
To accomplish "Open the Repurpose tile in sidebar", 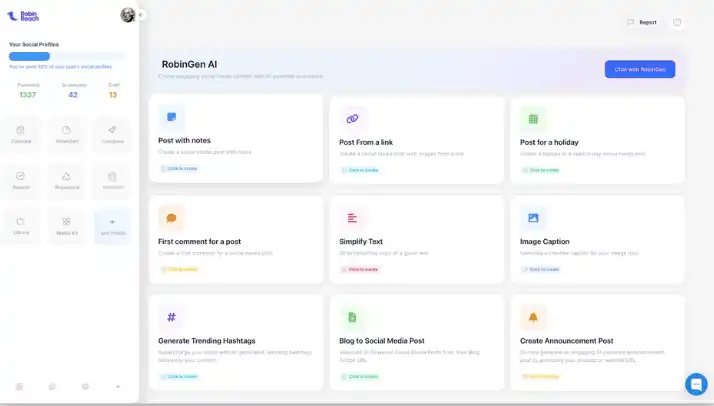I will (66, 180).
